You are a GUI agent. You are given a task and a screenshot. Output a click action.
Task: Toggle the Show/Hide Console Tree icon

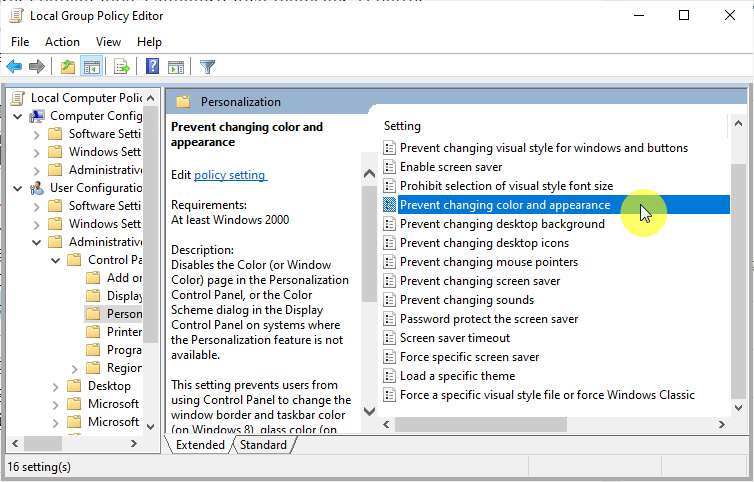pyautogui.click(x=91, y=67)
